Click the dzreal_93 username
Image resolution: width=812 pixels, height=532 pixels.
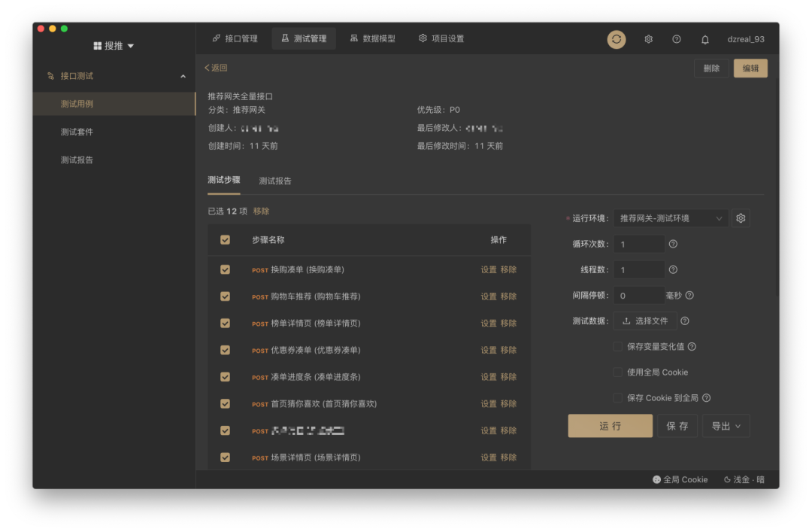click(746, 39)
